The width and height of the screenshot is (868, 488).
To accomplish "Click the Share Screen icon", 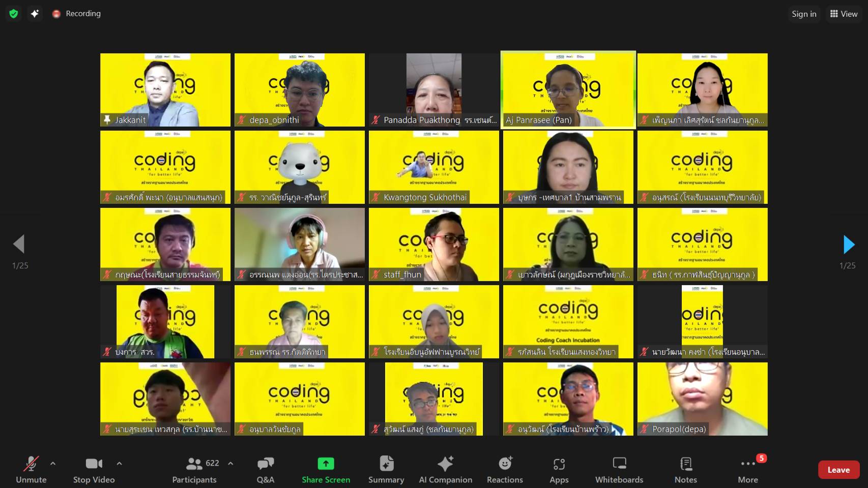I will click(x=326, y=464).
